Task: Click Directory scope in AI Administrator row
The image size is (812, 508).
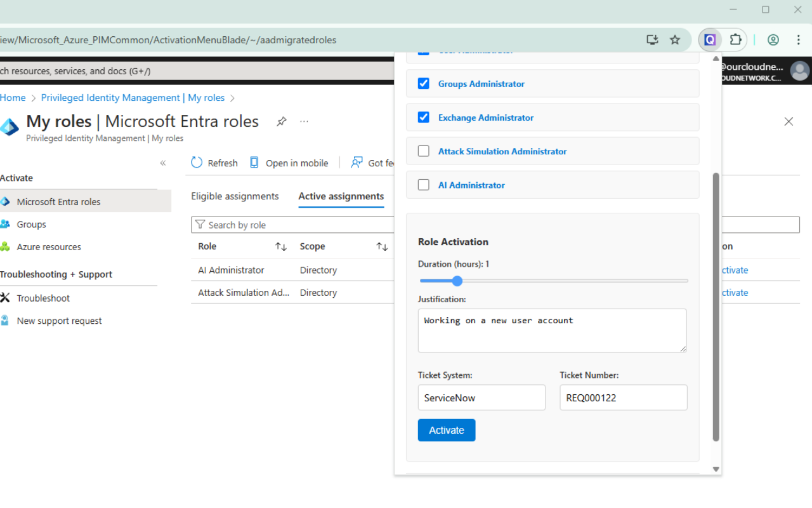Action: coord(318,270)
